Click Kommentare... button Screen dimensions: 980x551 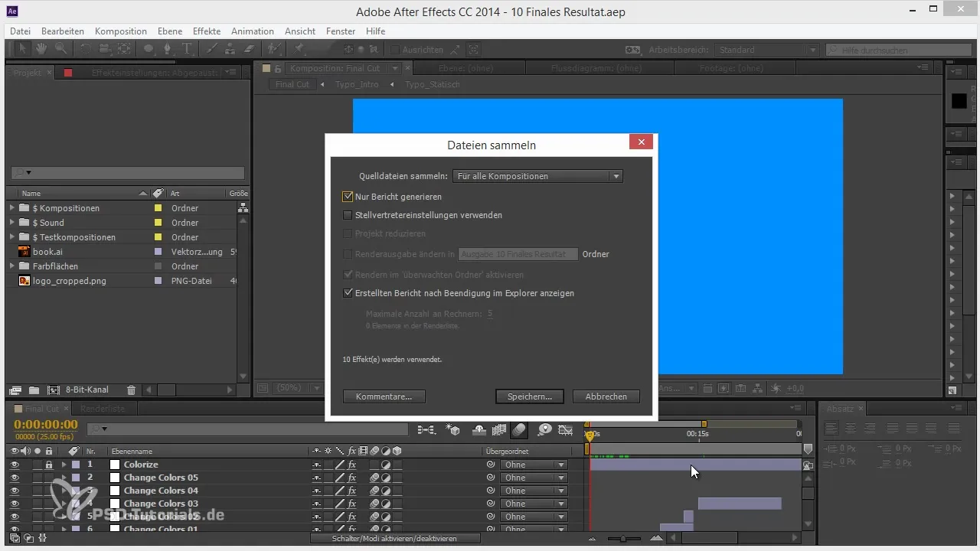[384, 396]
